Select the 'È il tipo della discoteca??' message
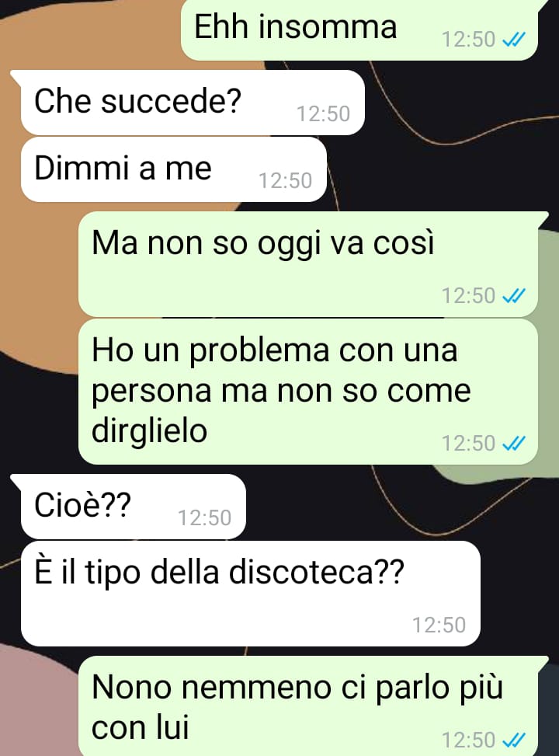This screenshot has width=559, height=756. click(251, 594)
